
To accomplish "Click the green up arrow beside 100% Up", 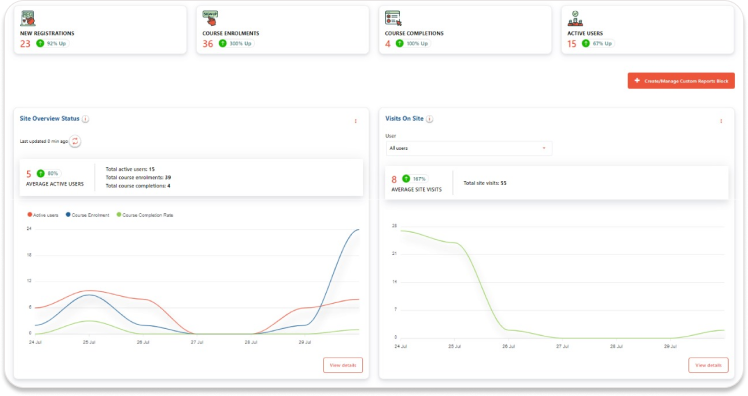I will (399, 43).
